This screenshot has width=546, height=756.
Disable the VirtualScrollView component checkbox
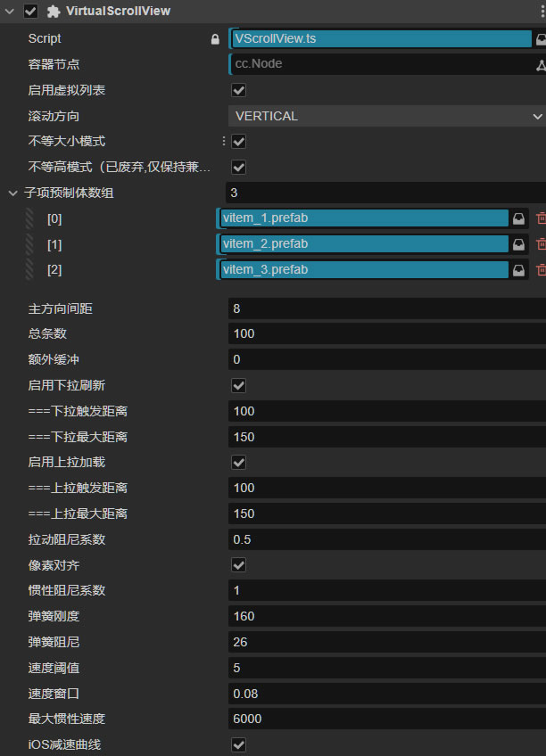pyautogui.click(x=30, y=11)
